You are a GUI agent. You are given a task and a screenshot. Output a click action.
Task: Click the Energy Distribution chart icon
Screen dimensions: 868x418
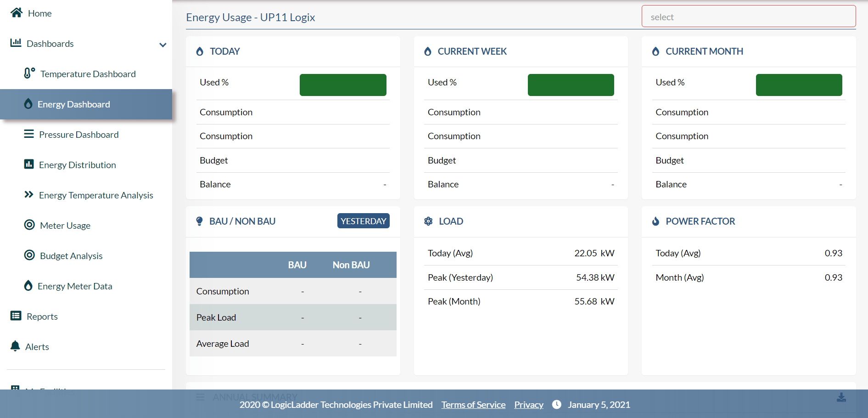pos(29,164)
